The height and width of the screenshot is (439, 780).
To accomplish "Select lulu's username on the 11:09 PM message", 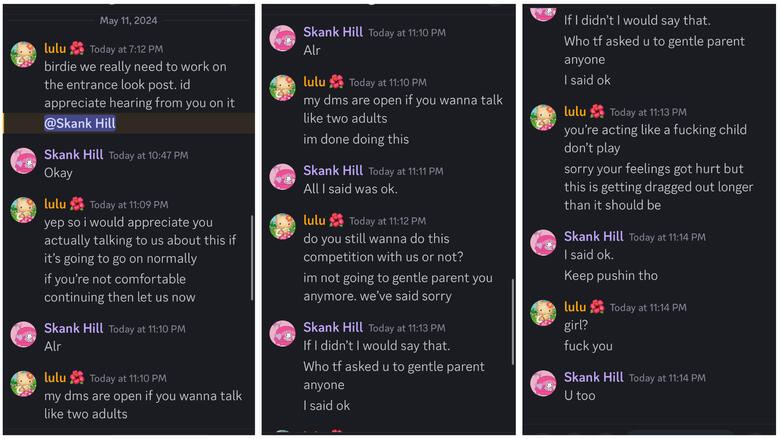I will pyautogui.click(x=54, y=204).
